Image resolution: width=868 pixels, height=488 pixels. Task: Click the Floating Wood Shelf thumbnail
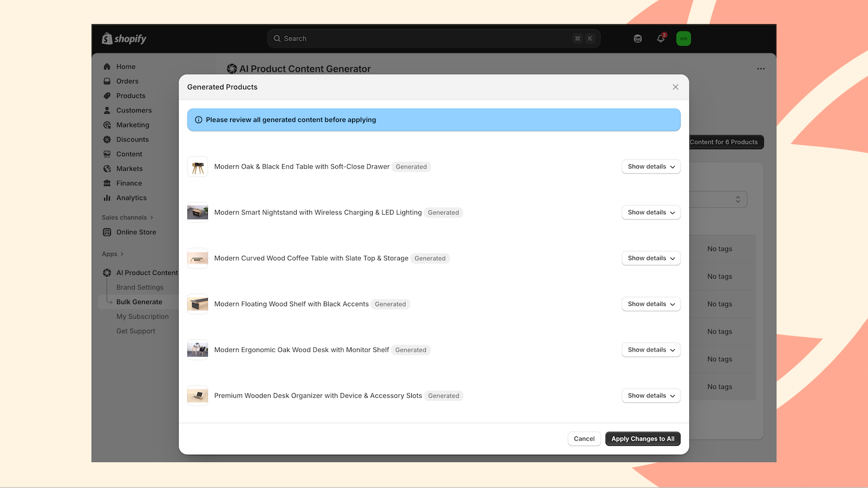point(197,304)
